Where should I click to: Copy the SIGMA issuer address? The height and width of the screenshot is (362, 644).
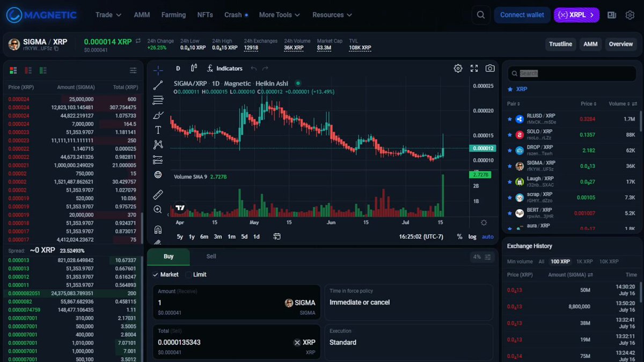point(56,49)
